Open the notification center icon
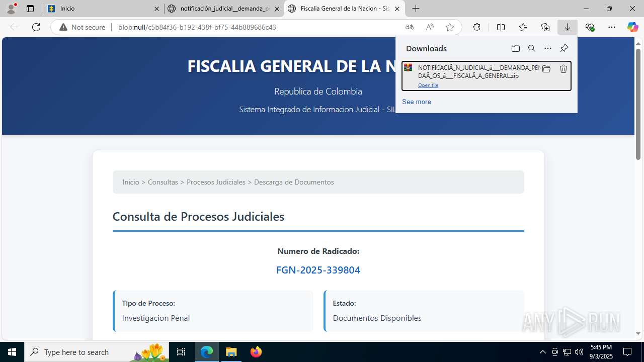 coord(627,352)
